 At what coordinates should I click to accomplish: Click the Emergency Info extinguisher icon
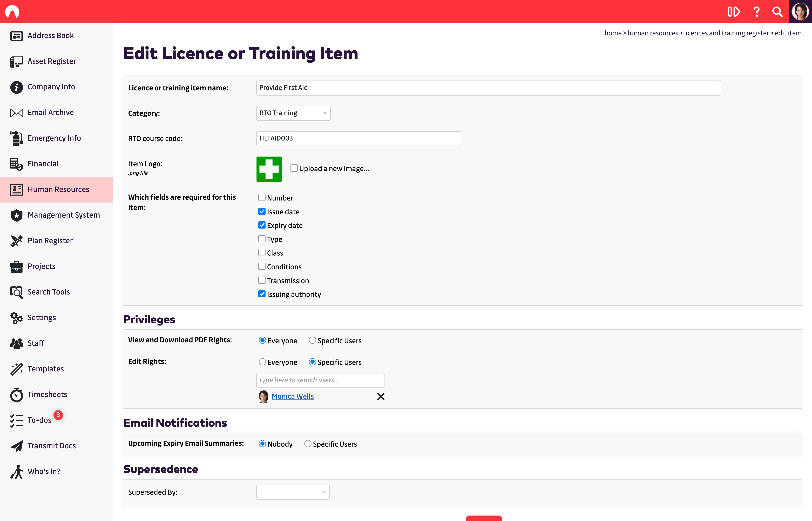[16, 138]
